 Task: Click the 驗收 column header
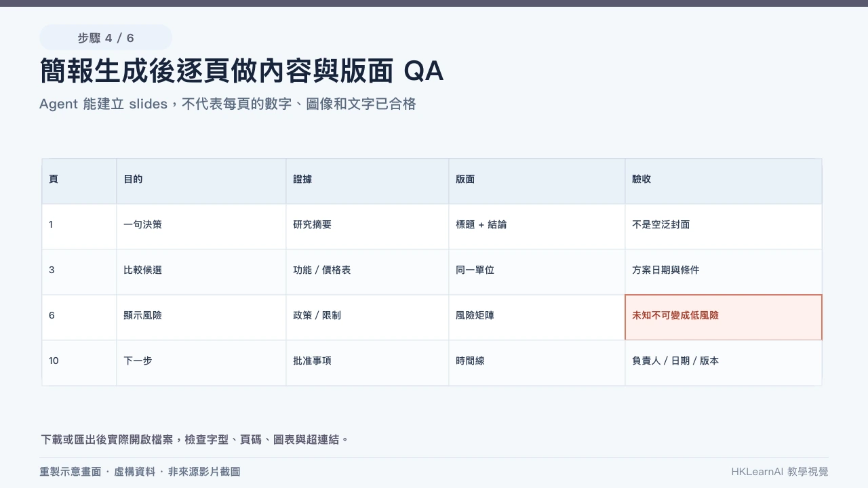[x=724, y=181]
